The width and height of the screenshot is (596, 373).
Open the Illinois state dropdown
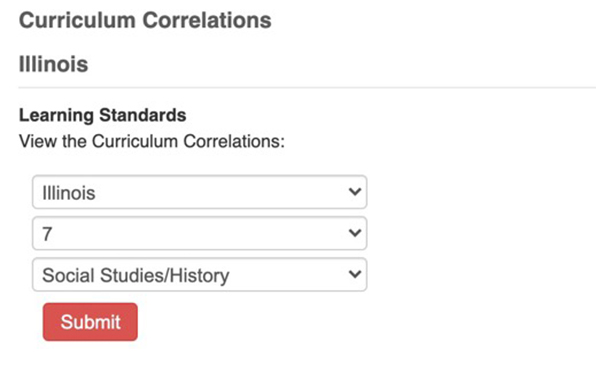[x=200, y=192]
